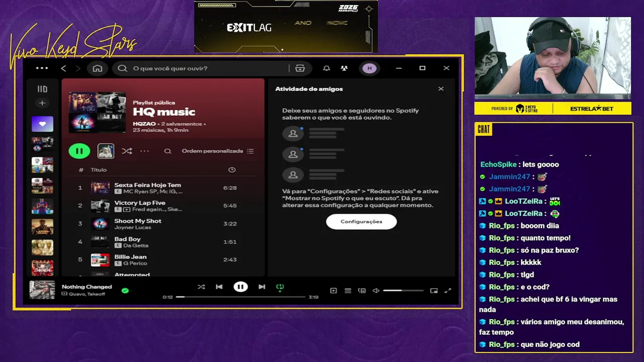Skip to next track
This screenshot has width=644, height=362.
262,287
